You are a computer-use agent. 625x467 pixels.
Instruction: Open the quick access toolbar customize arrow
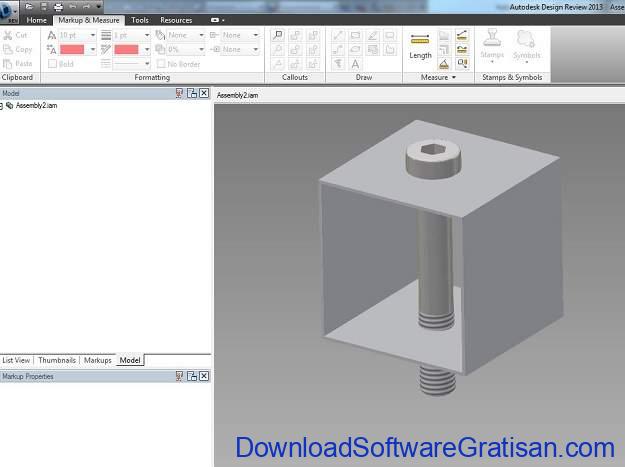98,6
